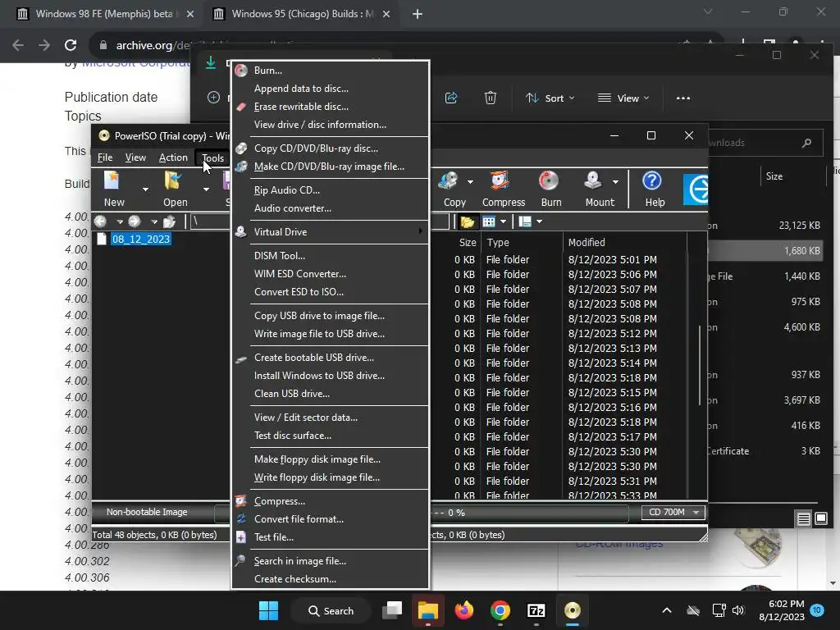This screenshot has height=630, width=840.
Task: Open a new browser tab
Action: click(x=418, y=14)
